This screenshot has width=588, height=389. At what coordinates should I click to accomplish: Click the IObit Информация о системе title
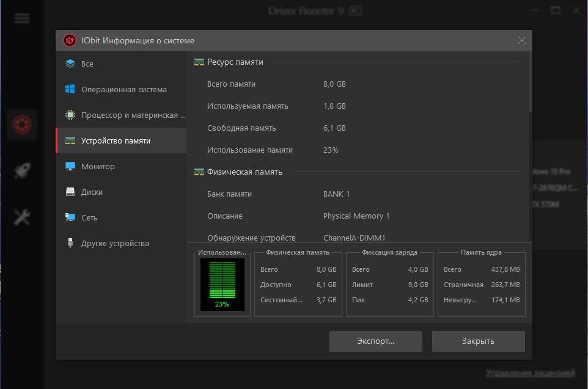138,40
